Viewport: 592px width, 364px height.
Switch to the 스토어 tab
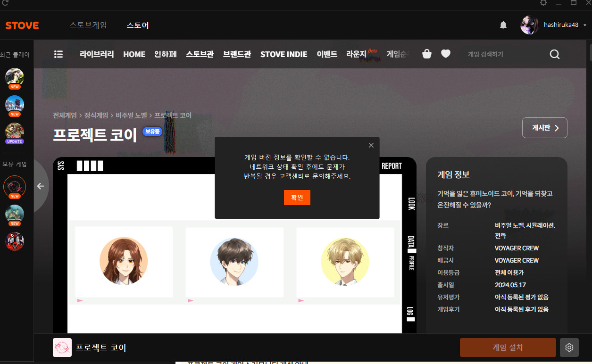coord(138,25)
